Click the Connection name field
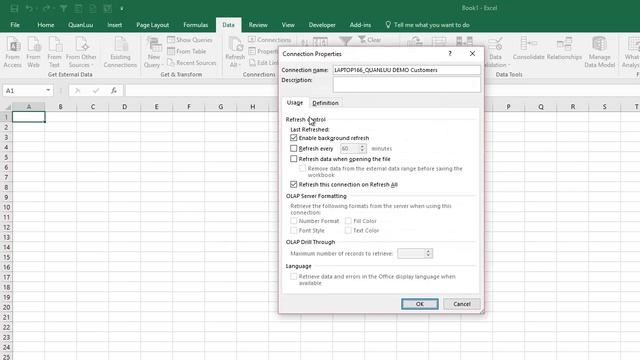The width and height of the screenshot is (640, 360). [407, 70]
